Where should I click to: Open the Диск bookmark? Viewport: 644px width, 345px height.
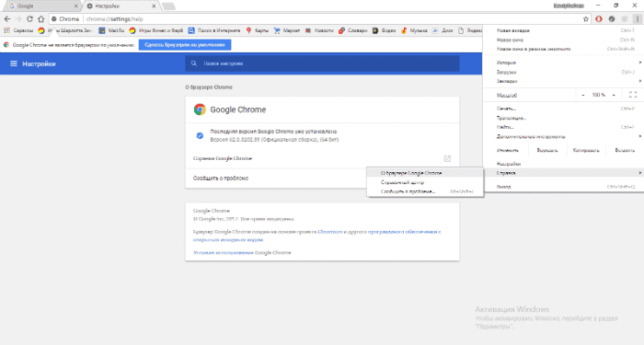coord(443,30)
